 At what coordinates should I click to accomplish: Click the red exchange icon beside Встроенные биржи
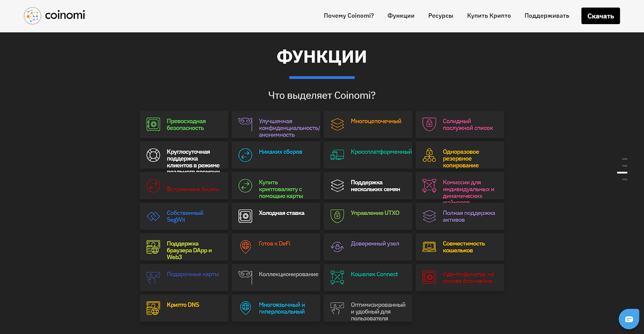pyautogui.click(x=153, y=186)
